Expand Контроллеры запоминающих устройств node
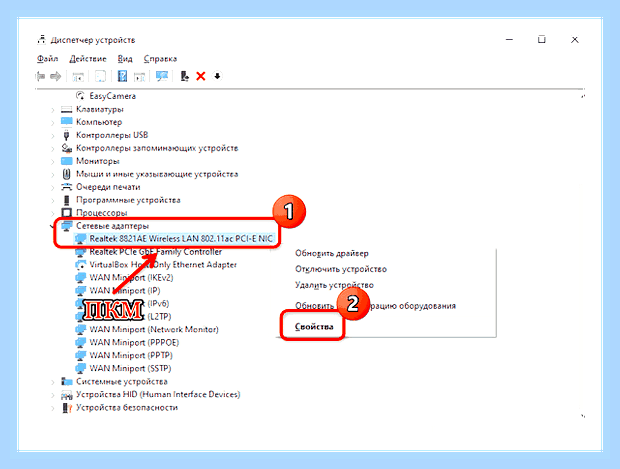Viewport: 620px width, 469px height. (53, 148)
